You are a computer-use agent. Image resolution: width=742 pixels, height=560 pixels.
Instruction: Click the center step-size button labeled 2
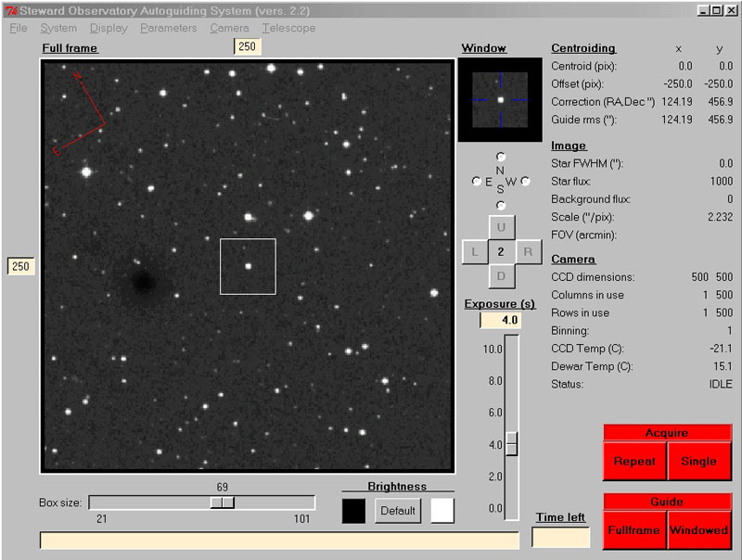click(x=501, y=251)
